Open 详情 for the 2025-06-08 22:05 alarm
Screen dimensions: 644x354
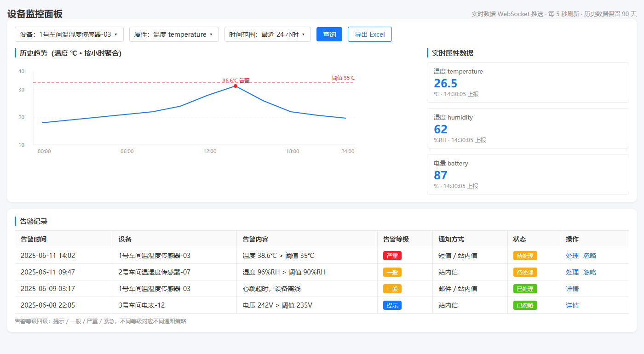[572, 305]
